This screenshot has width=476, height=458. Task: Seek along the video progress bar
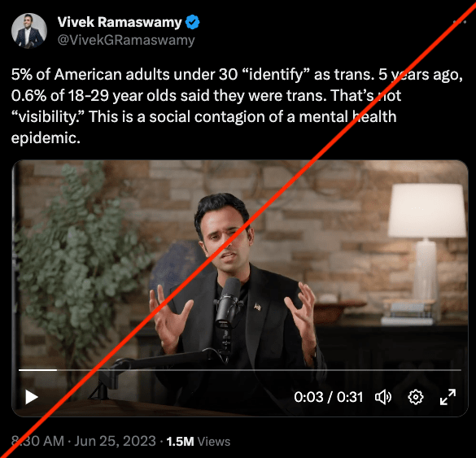(240, 370)
